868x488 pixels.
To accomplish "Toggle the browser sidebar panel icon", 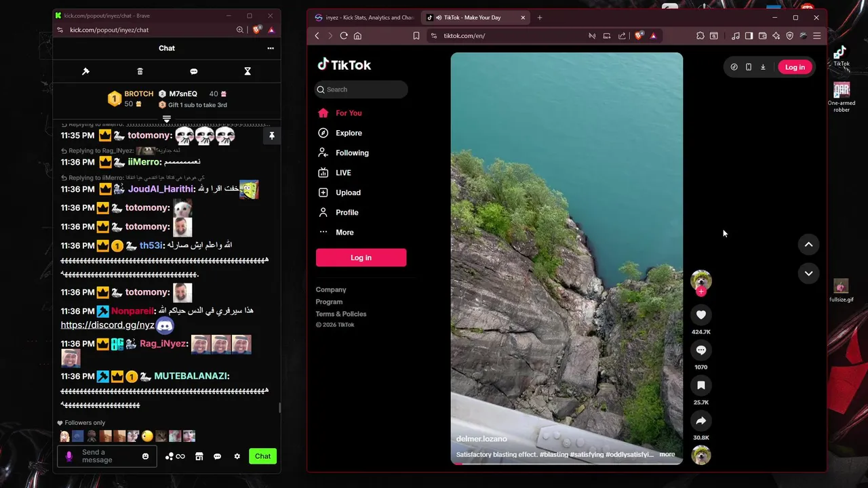I will coord(749,36).
